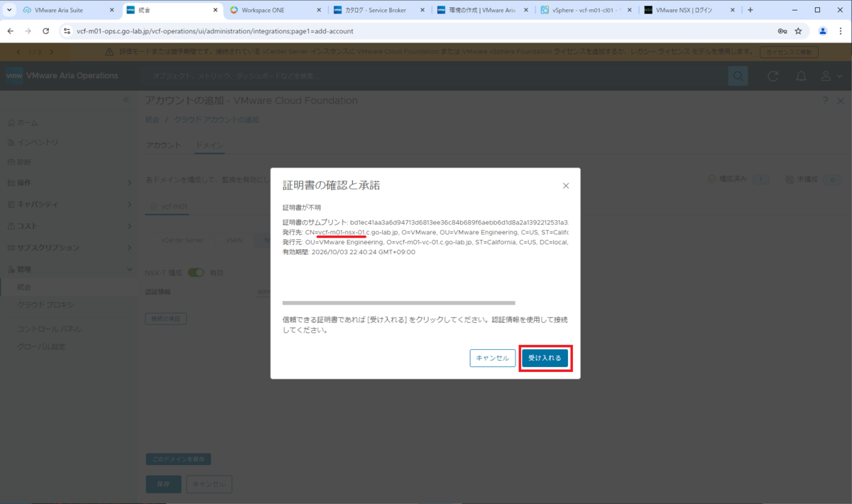
Task: Click the browser forward arrow
Action: pos(28,31)
